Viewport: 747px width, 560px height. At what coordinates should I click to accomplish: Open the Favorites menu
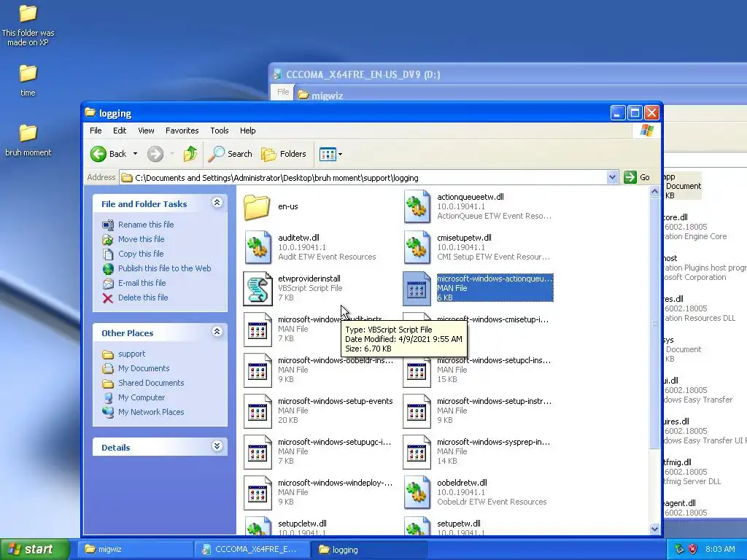182,131
